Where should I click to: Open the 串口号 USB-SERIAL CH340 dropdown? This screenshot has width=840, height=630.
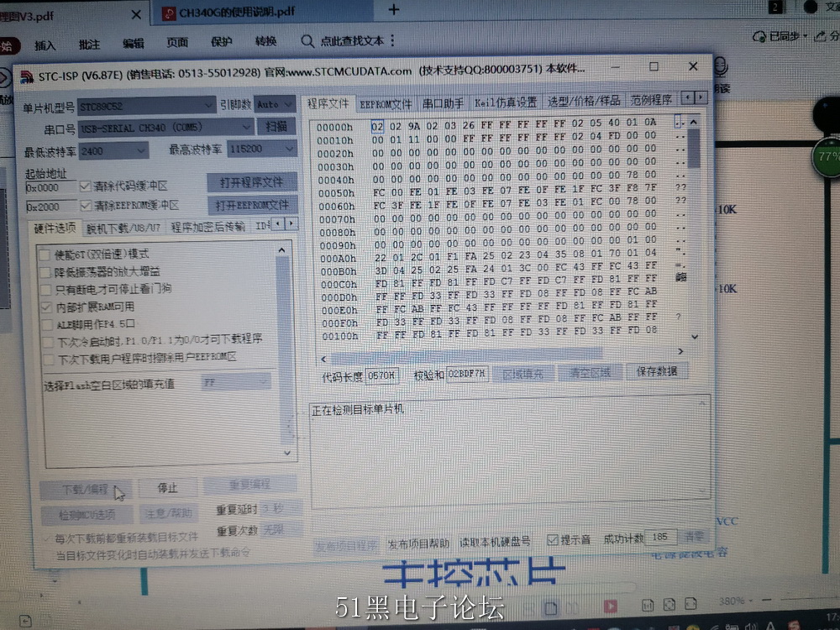[x=166, y=128]
